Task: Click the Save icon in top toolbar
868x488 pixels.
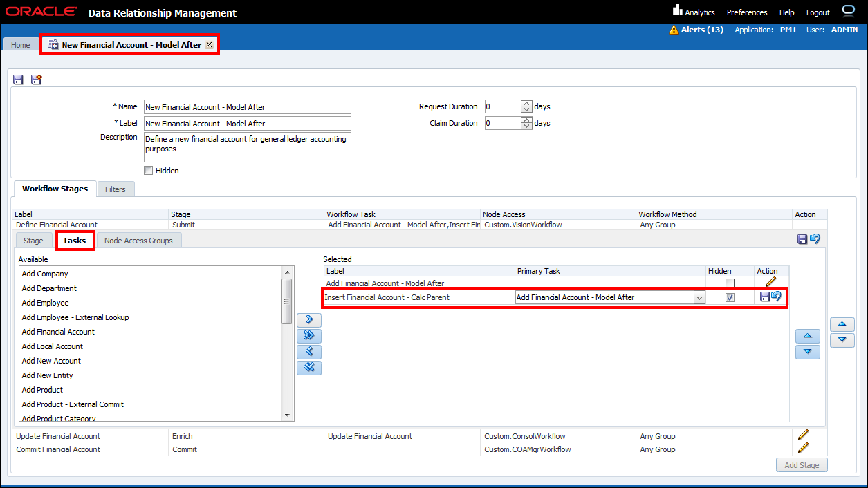Action: pos(19,79)
